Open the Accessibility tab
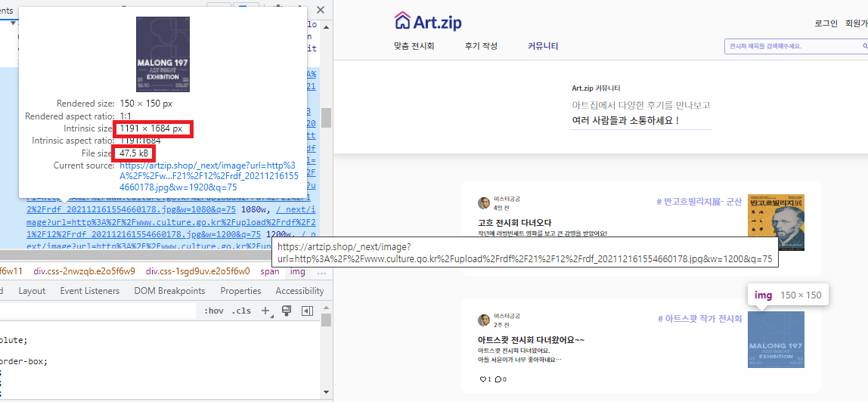This screenshot has width=868, height=402. [x=299, y=291]
